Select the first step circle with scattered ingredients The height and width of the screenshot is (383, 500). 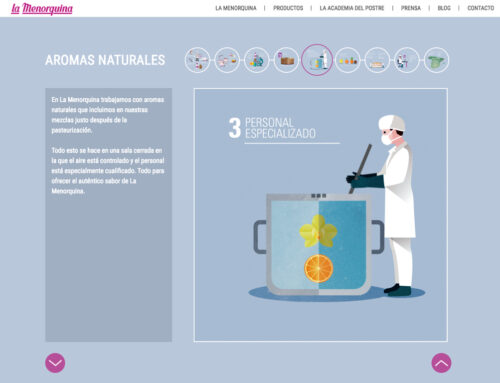(197, 60)
